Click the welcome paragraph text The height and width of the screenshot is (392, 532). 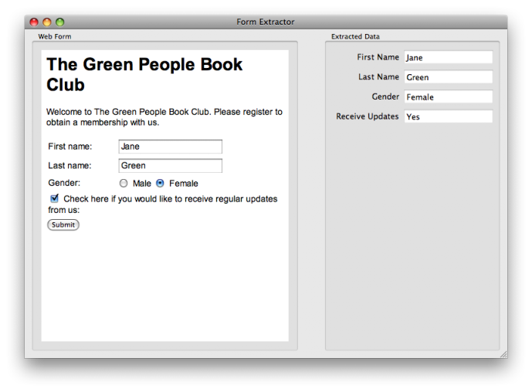(164, 117)
